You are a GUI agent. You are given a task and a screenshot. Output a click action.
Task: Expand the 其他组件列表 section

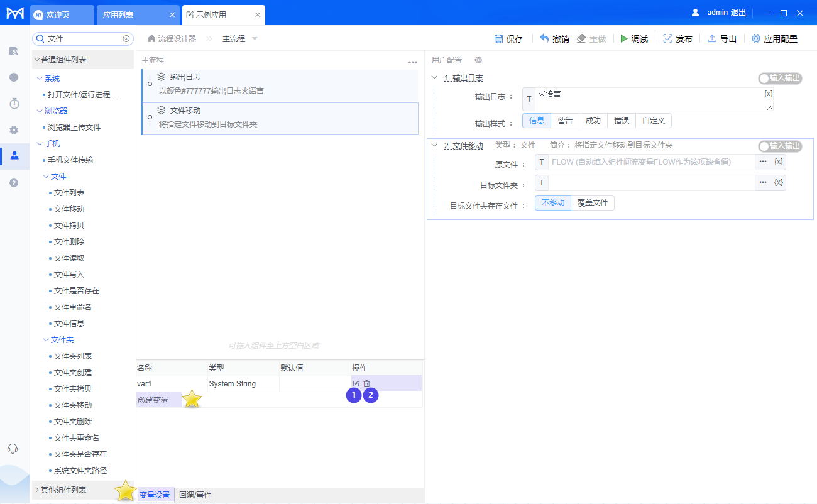pos(37,490)
